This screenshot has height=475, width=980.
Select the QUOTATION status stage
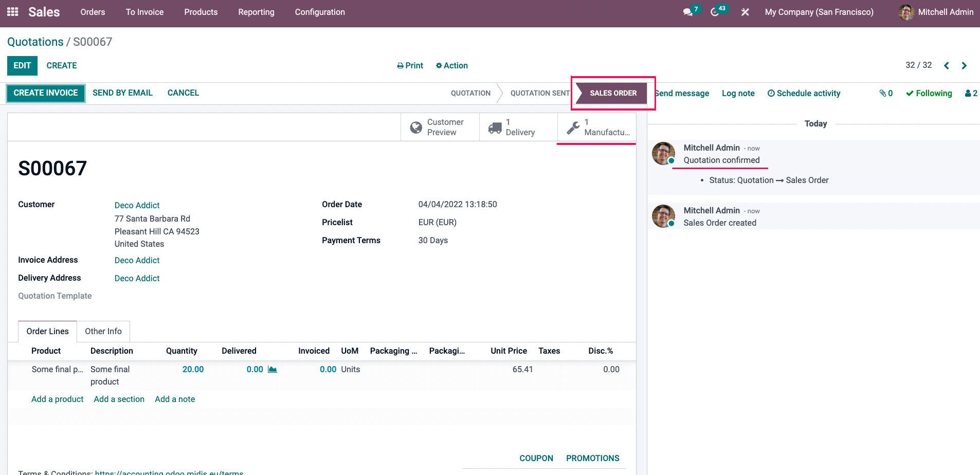click(470, 93)
